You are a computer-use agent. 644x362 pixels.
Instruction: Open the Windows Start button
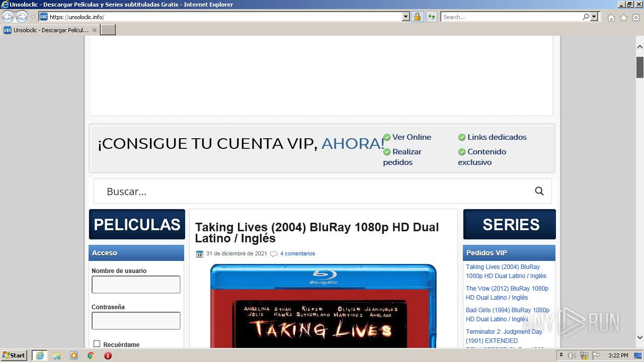point(14,355)
